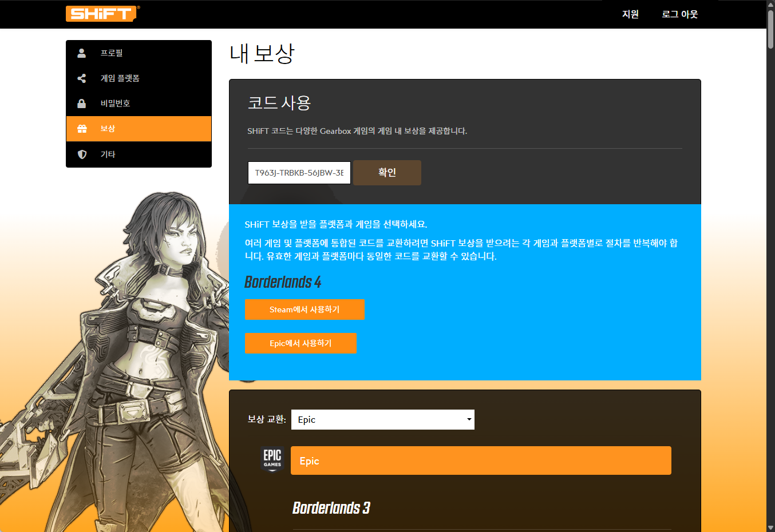
Task: Click the profile person icon in the sidebar
Action: pyautogui.click(x=82, y=53)
